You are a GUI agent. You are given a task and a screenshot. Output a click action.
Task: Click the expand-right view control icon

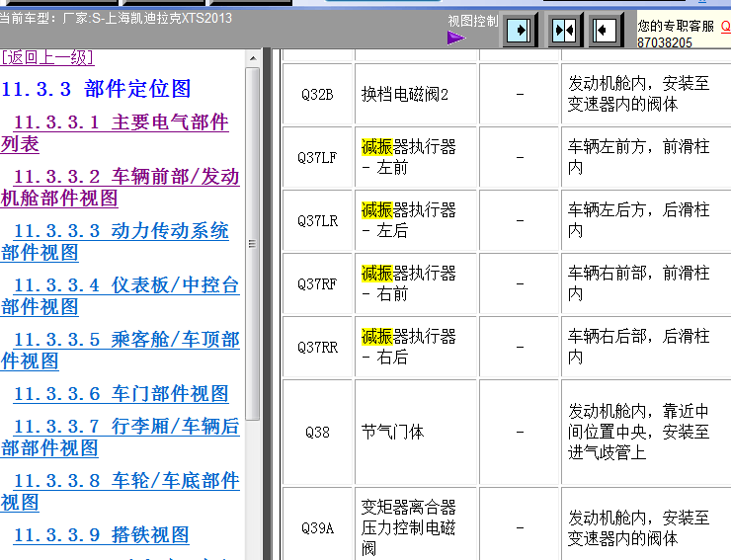click(519, 31)
